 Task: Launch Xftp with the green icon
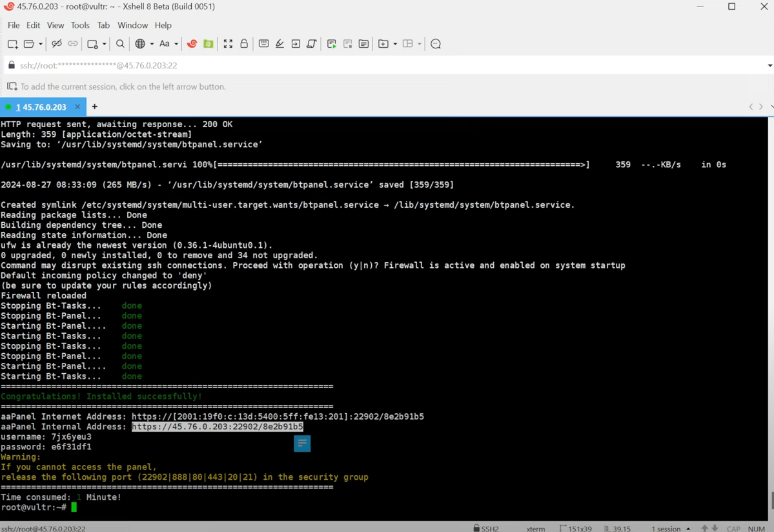click(x=209, y=44)
